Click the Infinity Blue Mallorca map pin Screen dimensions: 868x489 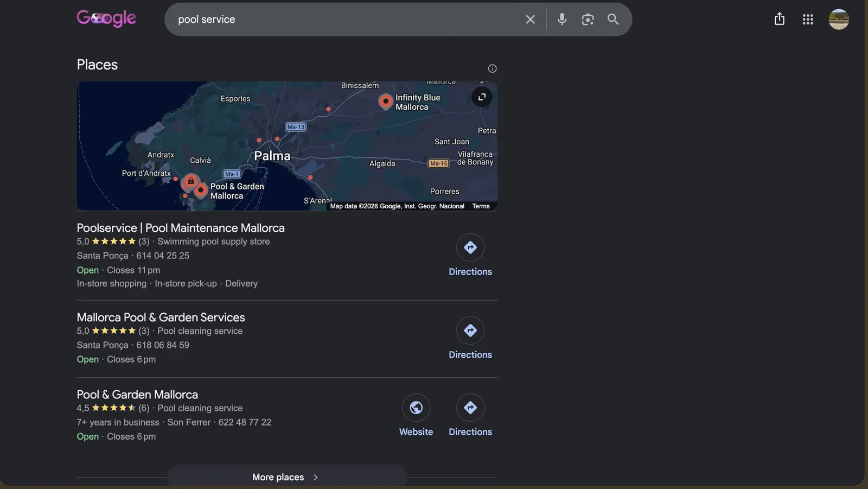[386, 101]
